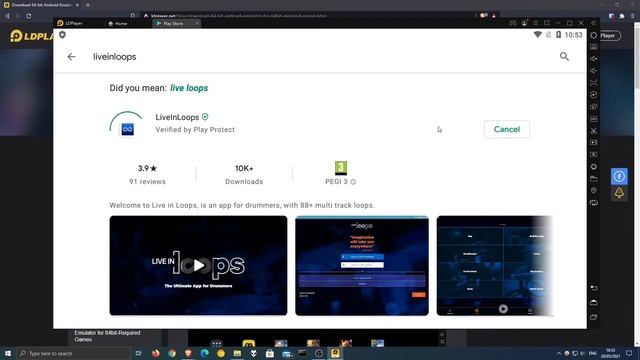
Task: Open Microsoft Store from the taskbar
Action: pos(270,353)
